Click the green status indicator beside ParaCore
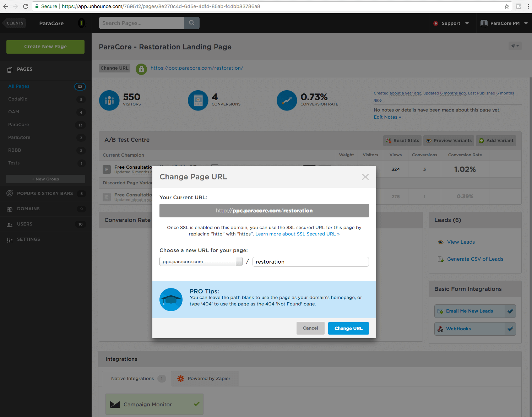 click(81, 23)
